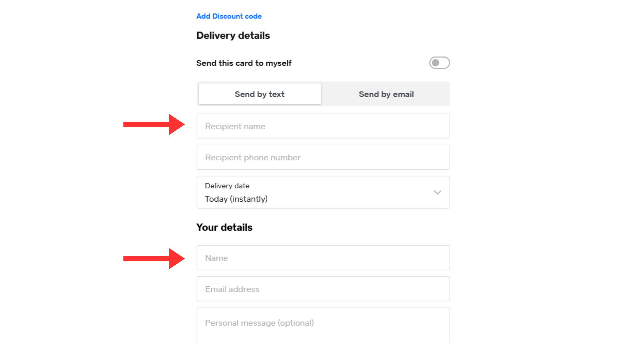Click the Send this card to myself label
Screen dimensions: 644x343
point(244,63)
